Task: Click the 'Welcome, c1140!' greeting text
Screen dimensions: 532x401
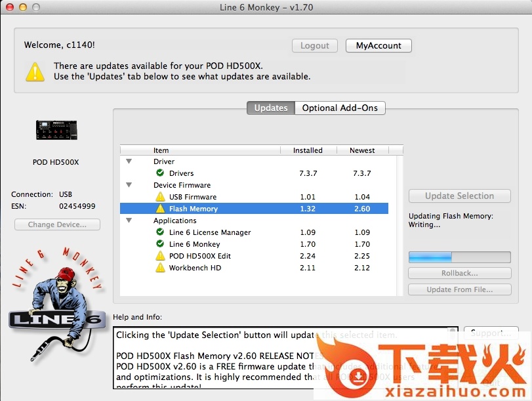Action: 60,45
